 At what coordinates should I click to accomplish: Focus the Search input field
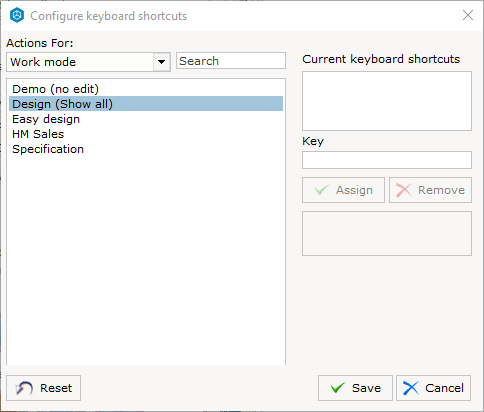[231, 61]
